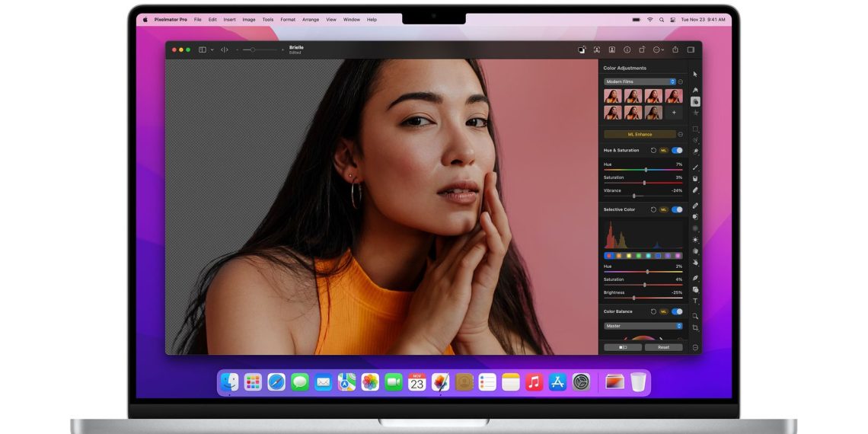The image size is (868, 434).
Task: Click the color overlay squares toolbar icon
Action: coord(582,49)
